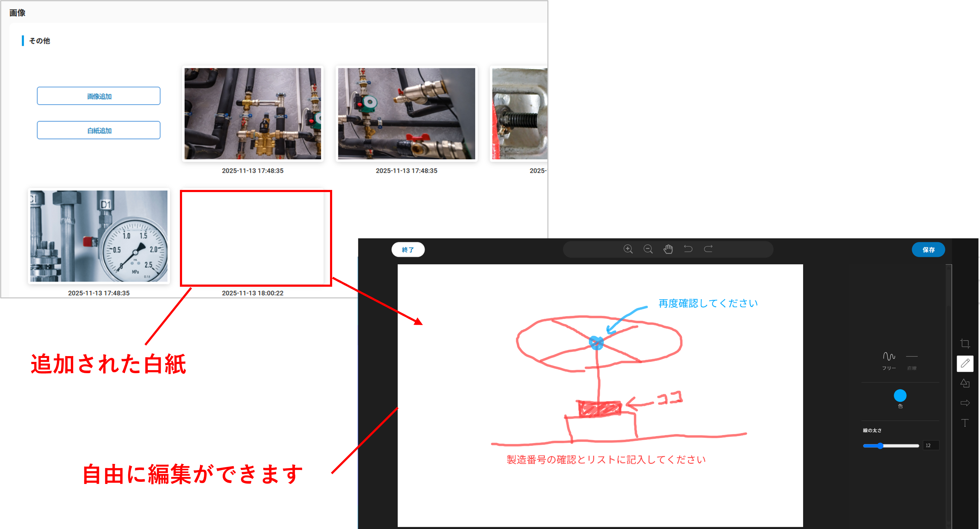Open the pressure gauge thumbnail image
Image resolution: width=980 pixels, height=529 pixels.
coord(99,236)
